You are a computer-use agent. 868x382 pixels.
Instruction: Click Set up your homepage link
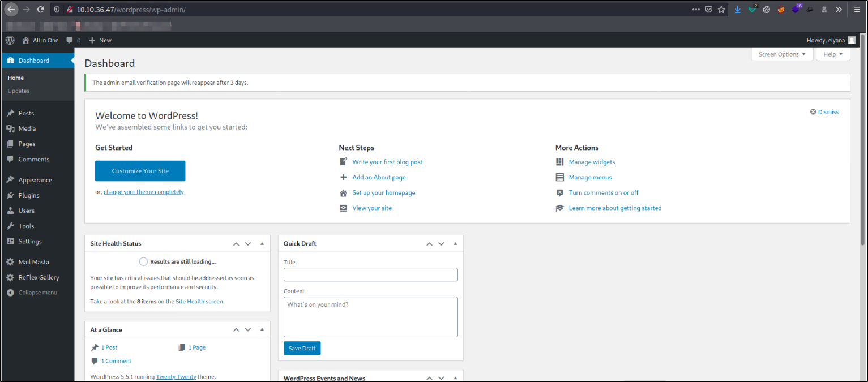(384, 192)
